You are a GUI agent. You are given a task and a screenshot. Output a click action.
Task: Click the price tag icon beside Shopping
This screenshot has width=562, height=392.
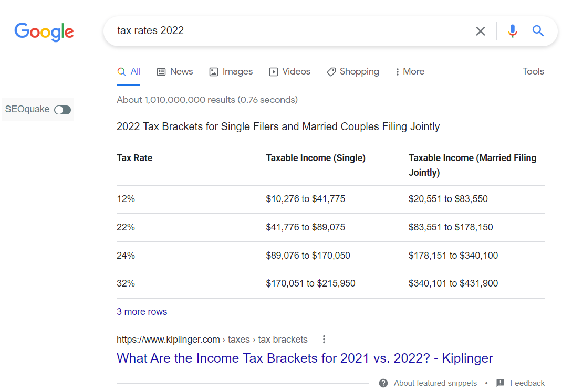click(331, 71)
